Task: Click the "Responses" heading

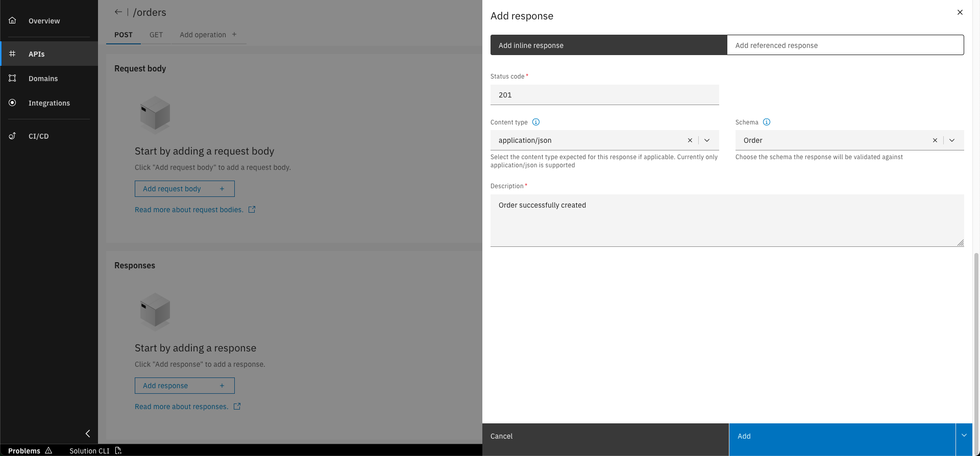Action: click(135, 265)
